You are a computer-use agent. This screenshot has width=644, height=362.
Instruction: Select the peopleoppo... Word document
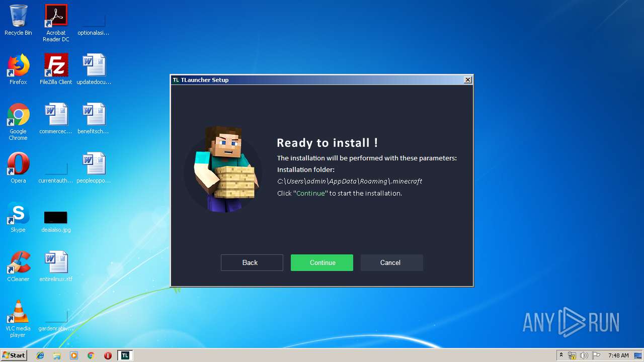94,168
